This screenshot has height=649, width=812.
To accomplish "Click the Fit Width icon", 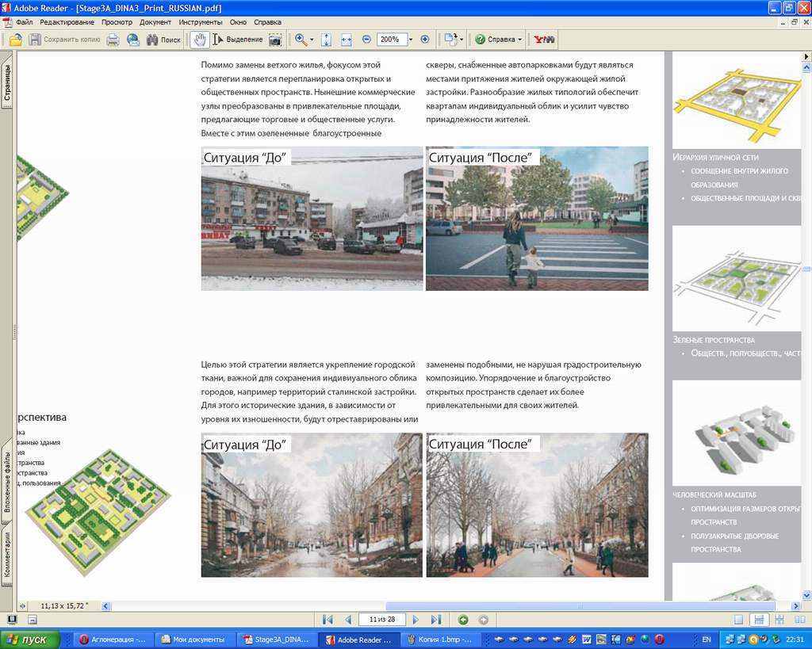I will click(x=347, y=40).
